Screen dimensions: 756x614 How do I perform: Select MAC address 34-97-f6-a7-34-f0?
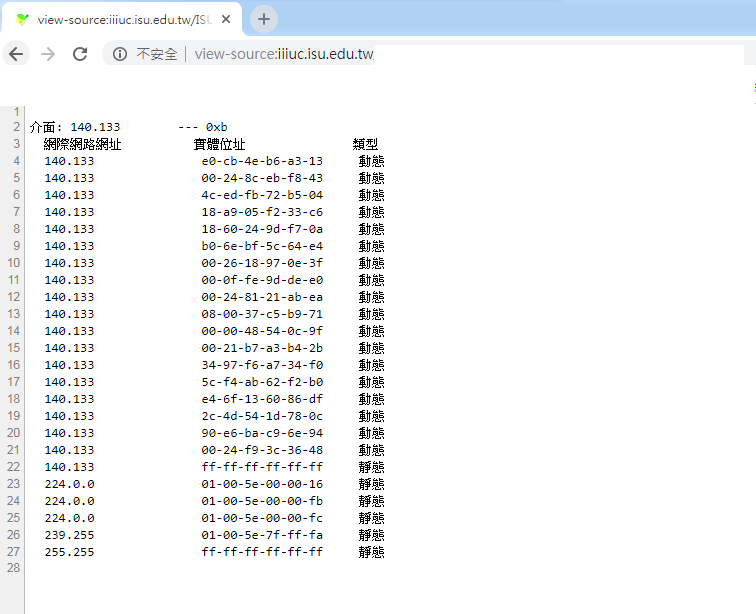click(x=262, y=365)
